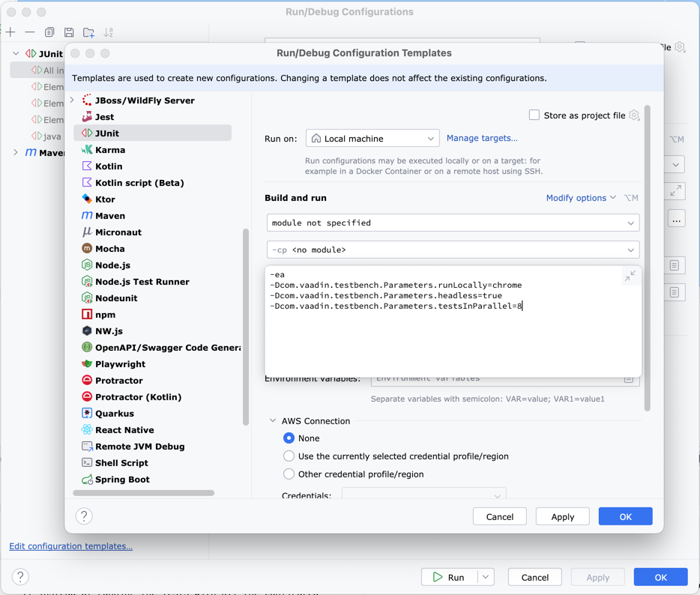The width and height of the screenshot is (700, 595).
Task: Click the blue OK in templates dialog
Action: coord(626,516)
